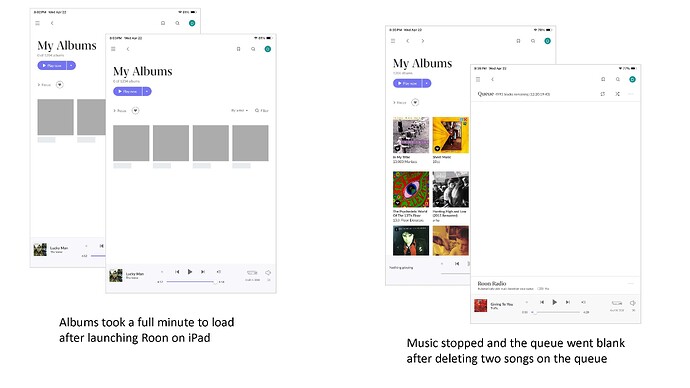Click forward navigation arrow beside the back arrow

(x=422, y=41)
